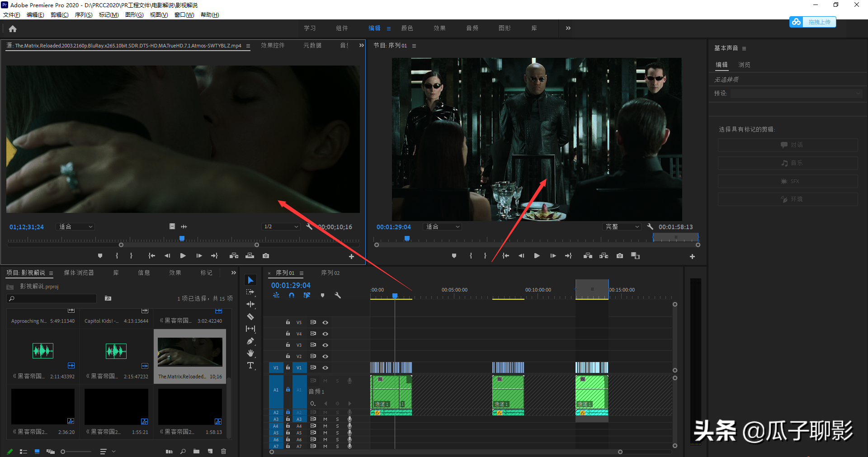Toggle V5 track output eye
Screen dimensions: 868x457
pyautogui.click(x=325, y=322)
